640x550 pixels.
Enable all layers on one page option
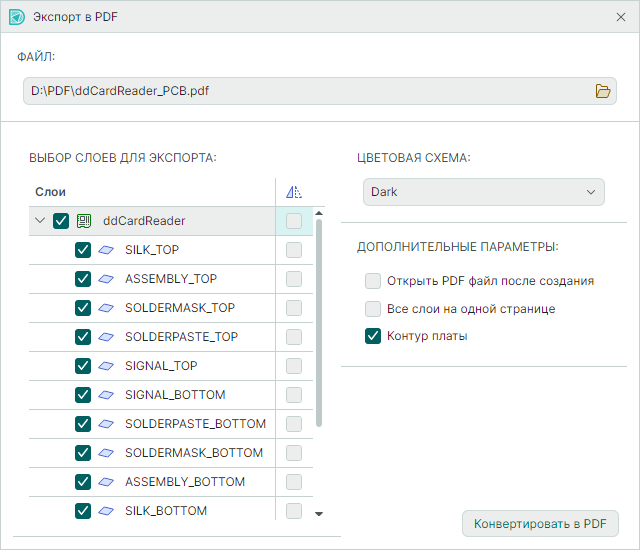pos(373,309)
